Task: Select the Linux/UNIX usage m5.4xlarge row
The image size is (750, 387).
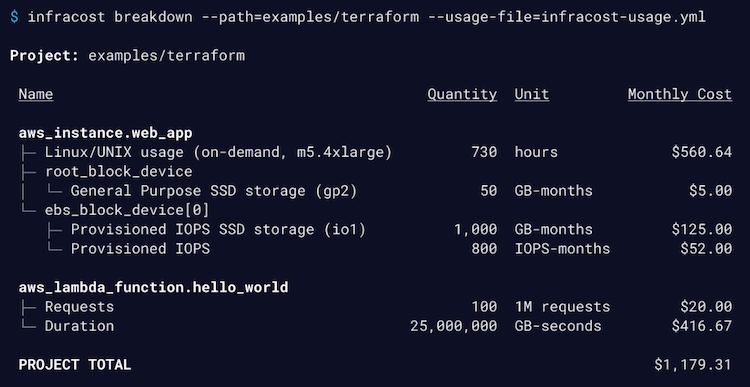Action: click(x=375, y=152)
